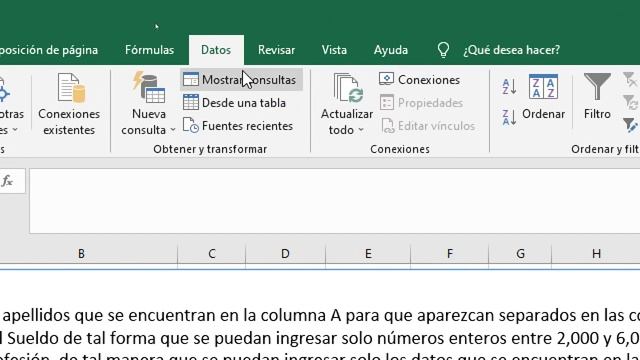Select column F header
The width and height of the screenshot is (640, 360).
click(450, 254)
